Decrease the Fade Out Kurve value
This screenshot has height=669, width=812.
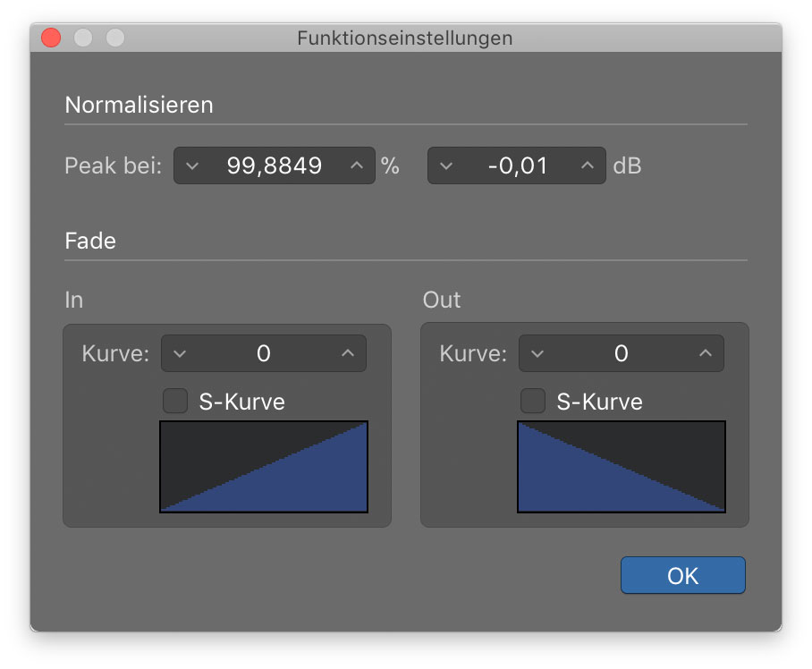coord(537,353)
